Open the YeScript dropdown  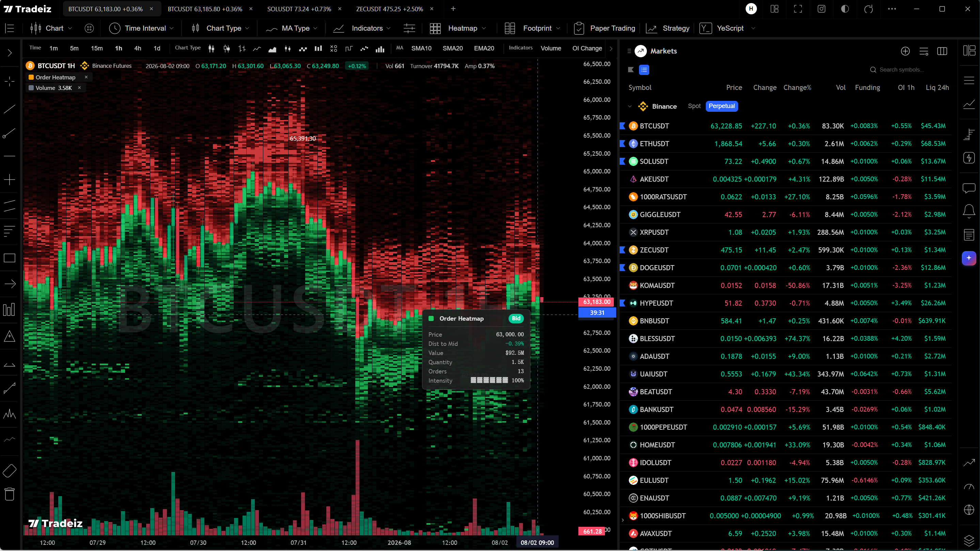tap(727, 28)
